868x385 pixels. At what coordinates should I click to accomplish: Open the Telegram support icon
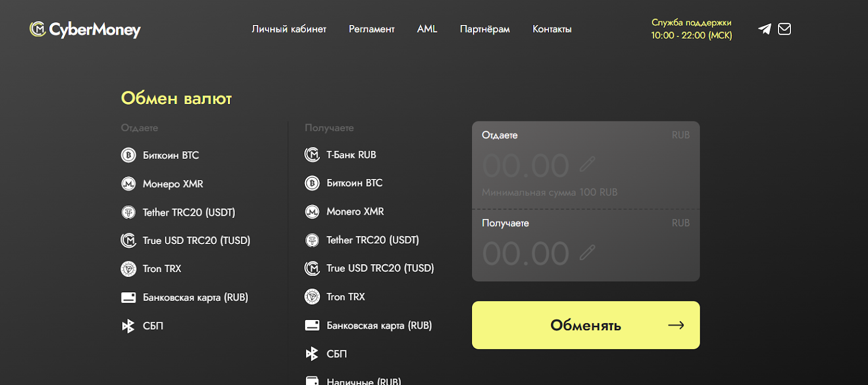click(765, 29)
